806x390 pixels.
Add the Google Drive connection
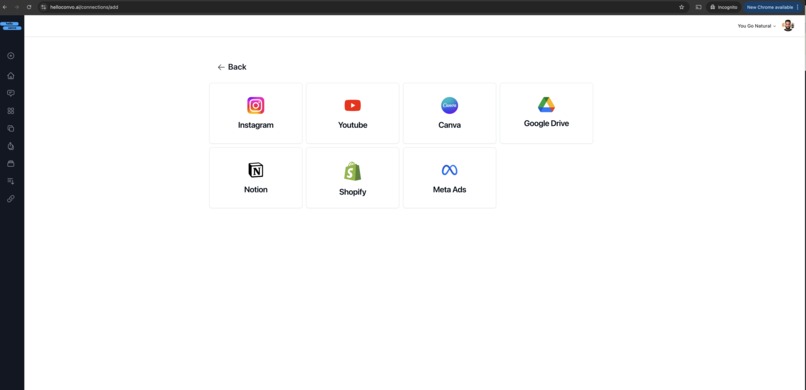point(546,114)
